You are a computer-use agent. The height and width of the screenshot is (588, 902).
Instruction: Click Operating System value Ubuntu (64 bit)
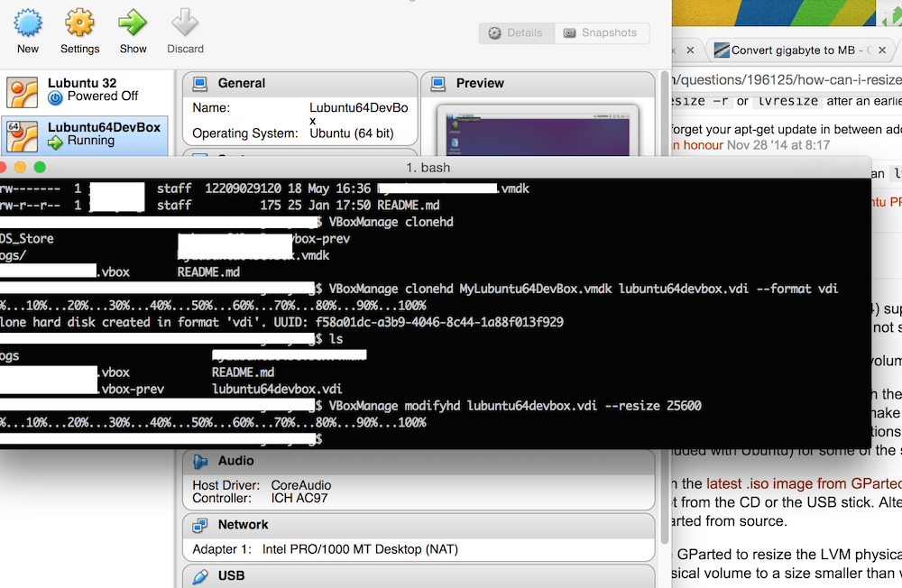click(352, 133)
